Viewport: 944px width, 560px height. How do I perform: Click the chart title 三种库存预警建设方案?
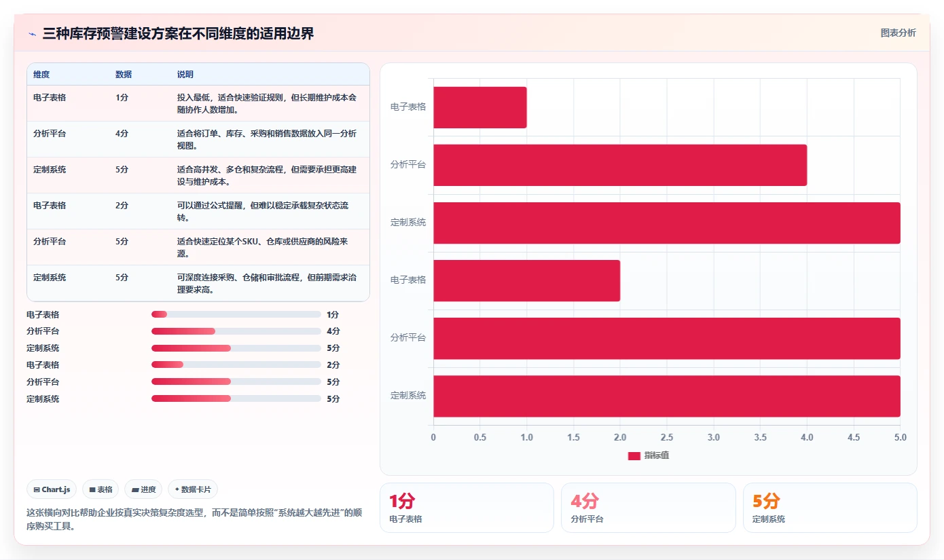point(178,33)
